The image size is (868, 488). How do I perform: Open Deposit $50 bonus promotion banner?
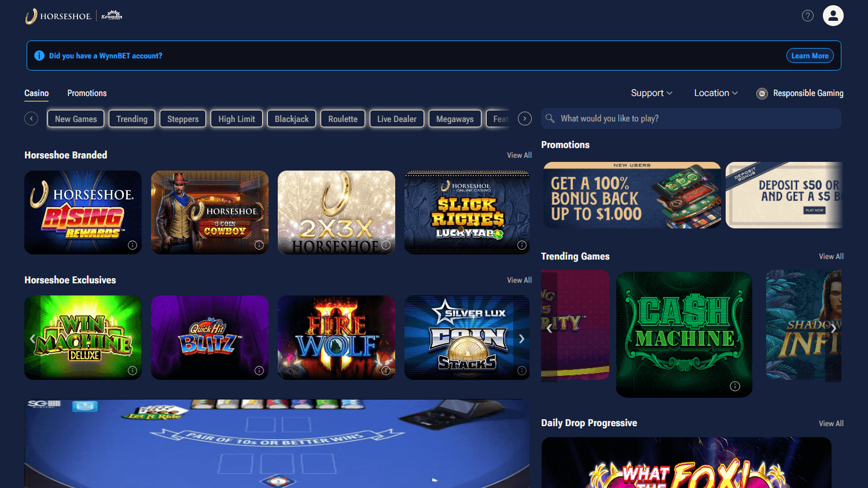[784, 195]
